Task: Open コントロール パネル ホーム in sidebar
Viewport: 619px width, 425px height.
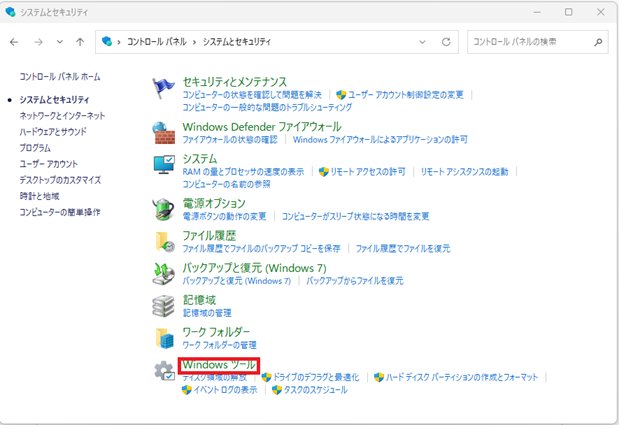Action: click(60, 77)
